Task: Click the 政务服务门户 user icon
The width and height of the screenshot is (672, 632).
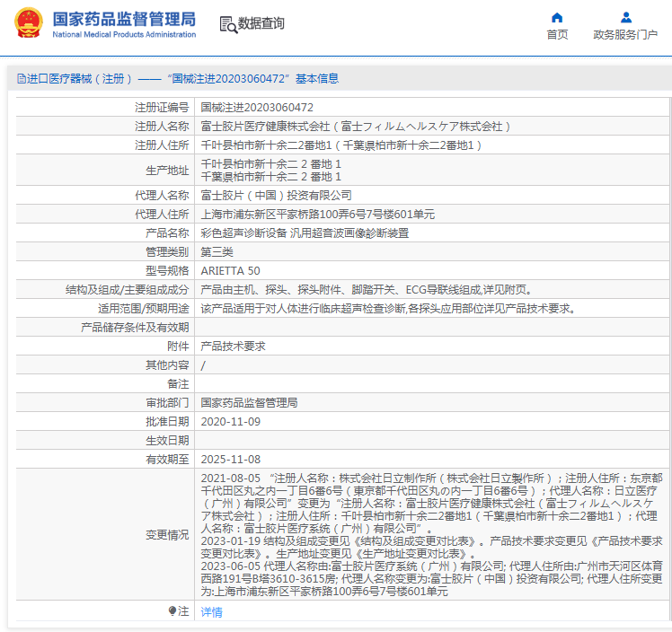Action: pyautogui.click(x=625, y=18)
